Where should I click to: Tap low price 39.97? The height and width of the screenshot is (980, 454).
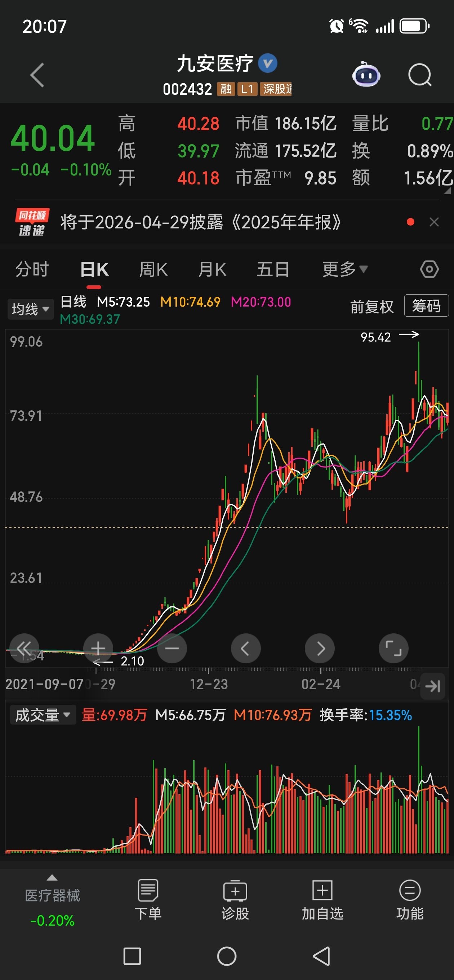(198, 151)
